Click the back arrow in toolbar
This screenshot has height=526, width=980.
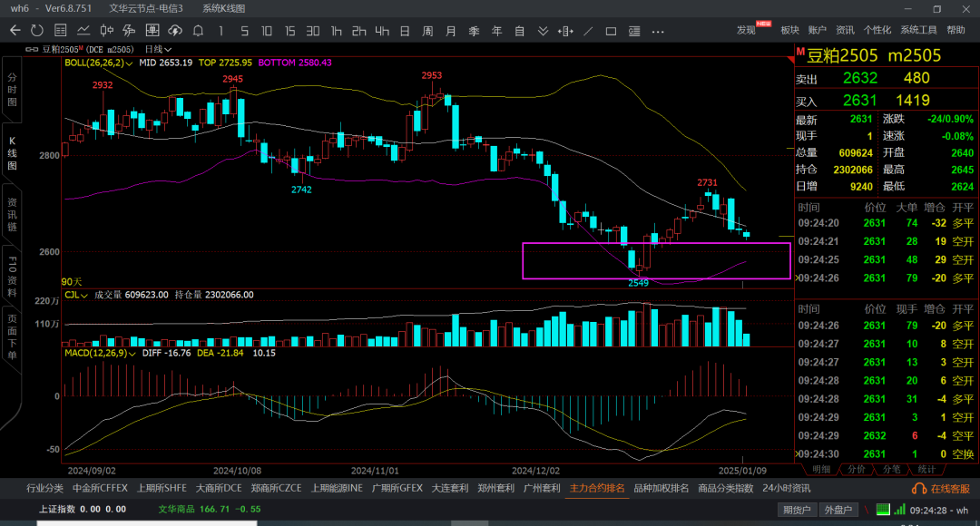[x=15, y=30]
